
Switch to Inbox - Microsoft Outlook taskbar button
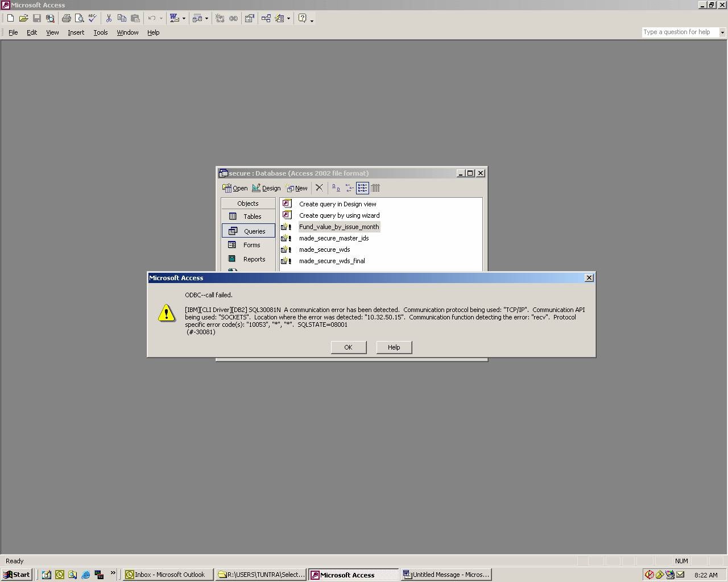[x=168, y=575]
